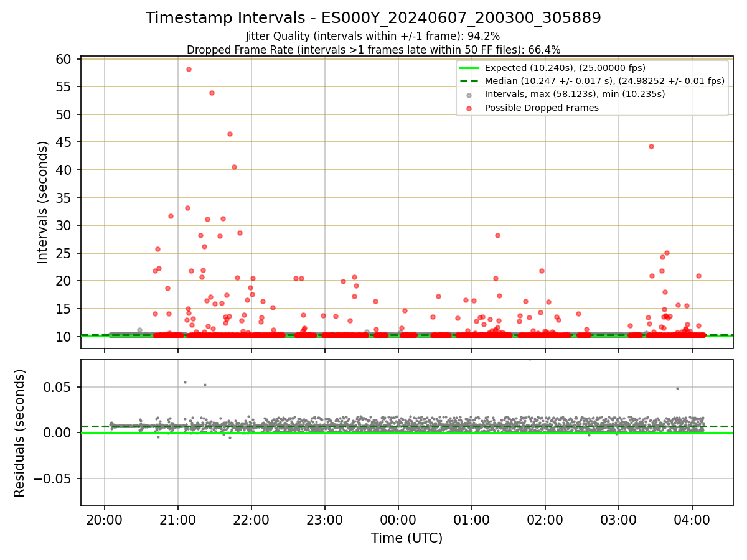This screenshot has height=560, width=747.
Task: Select the 'Jitter Quality' 94.2% subtitle line
Action: pos(373,36)
